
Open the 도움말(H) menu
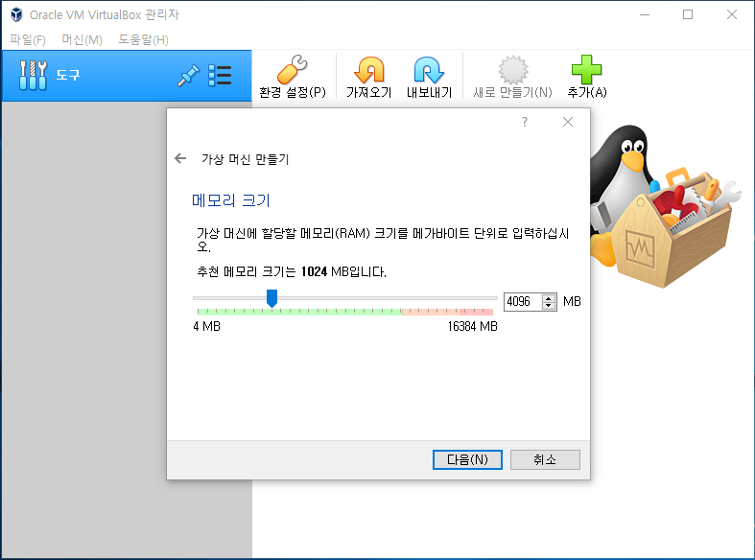pyautogui.click(x=144, y=40)
